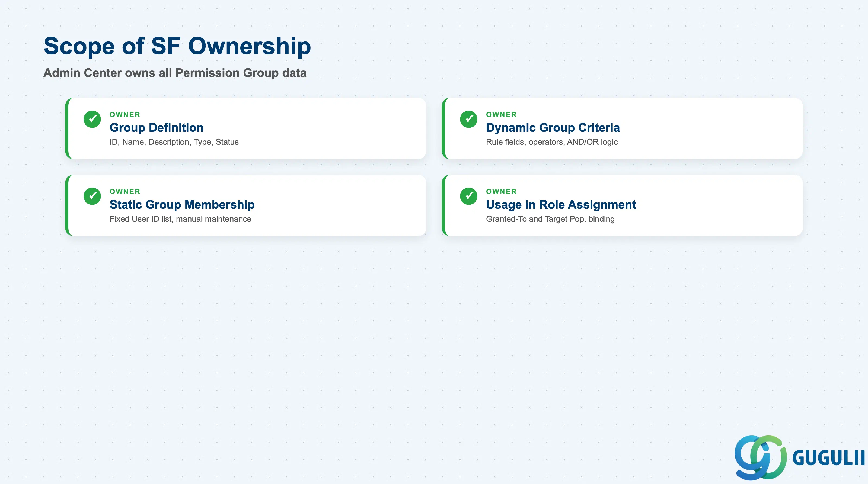Click the 'Group Definition' heading
The height and width of the screenshot is (484, 868).
(156, 128)
